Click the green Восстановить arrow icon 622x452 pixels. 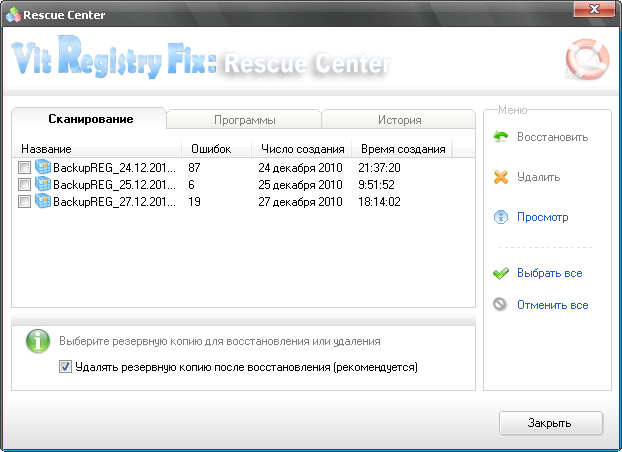501,137
